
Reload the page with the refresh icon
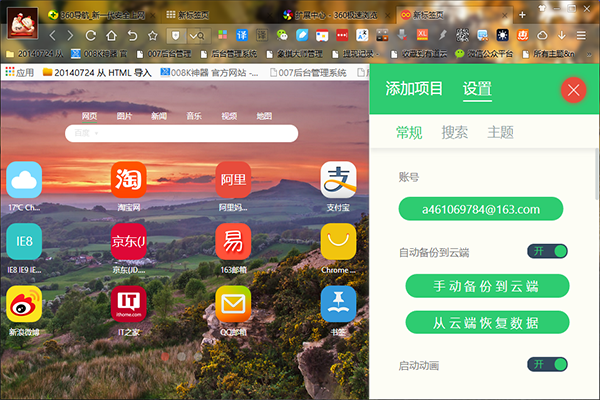click(91, 36)
